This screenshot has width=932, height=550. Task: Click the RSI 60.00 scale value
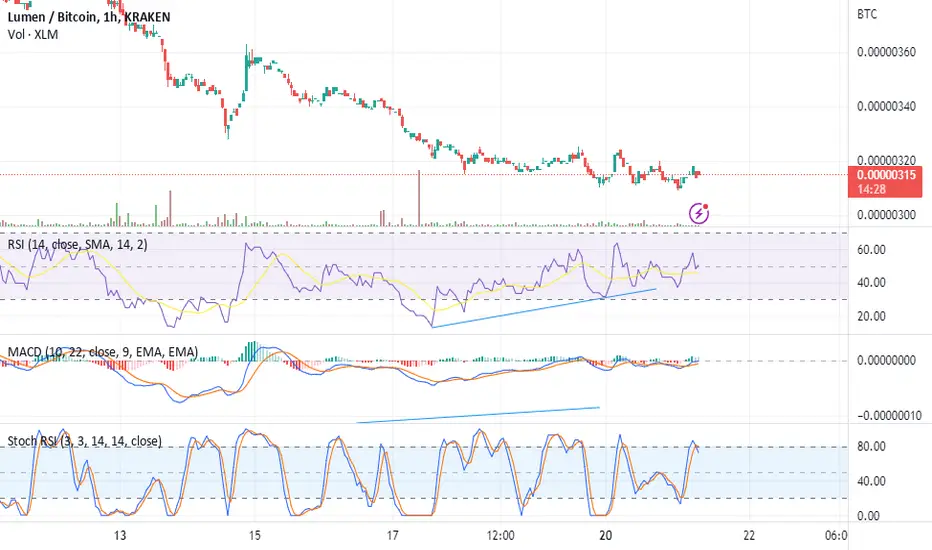(x=871, y=249)
